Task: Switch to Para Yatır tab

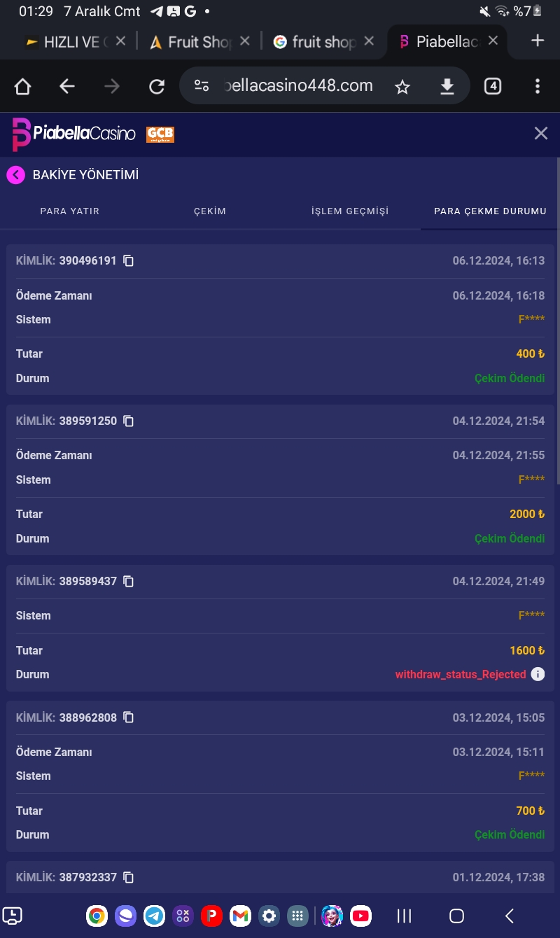Action: click(70, 211)
